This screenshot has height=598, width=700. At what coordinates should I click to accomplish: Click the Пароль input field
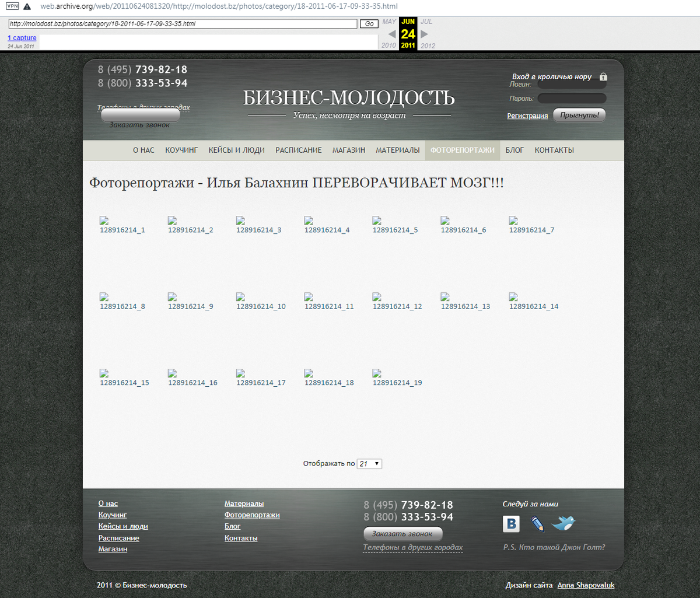coord(572,99)
